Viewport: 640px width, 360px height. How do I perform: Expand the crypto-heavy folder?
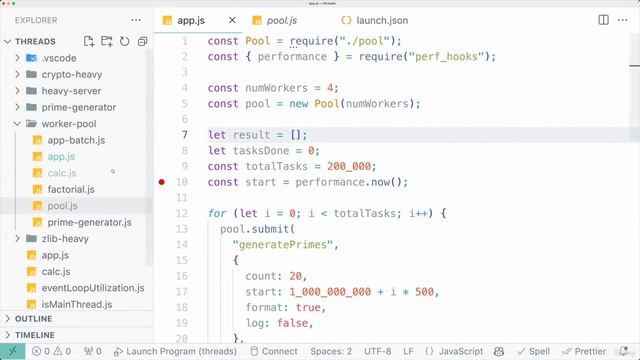(x=72, y=74)
